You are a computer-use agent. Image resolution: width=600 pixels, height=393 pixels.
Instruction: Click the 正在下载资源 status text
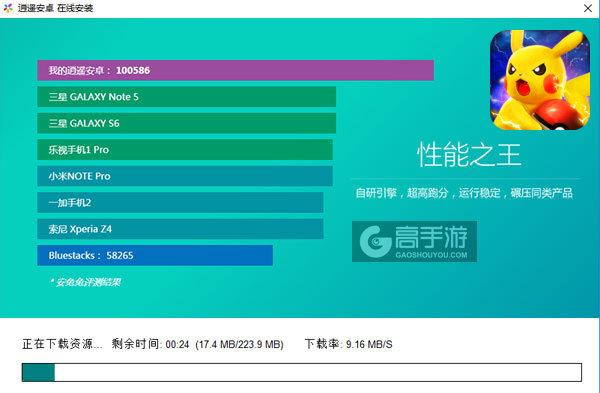tap(62, 344)
